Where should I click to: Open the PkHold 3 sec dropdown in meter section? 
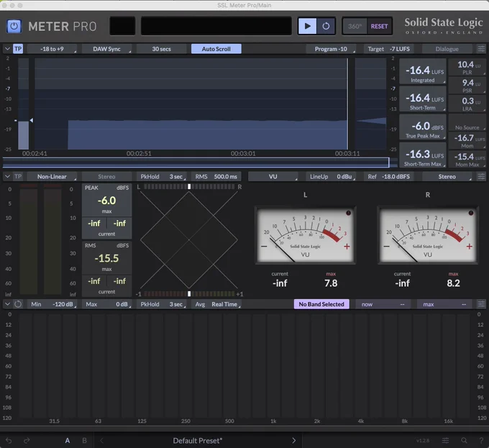[162, 176]
